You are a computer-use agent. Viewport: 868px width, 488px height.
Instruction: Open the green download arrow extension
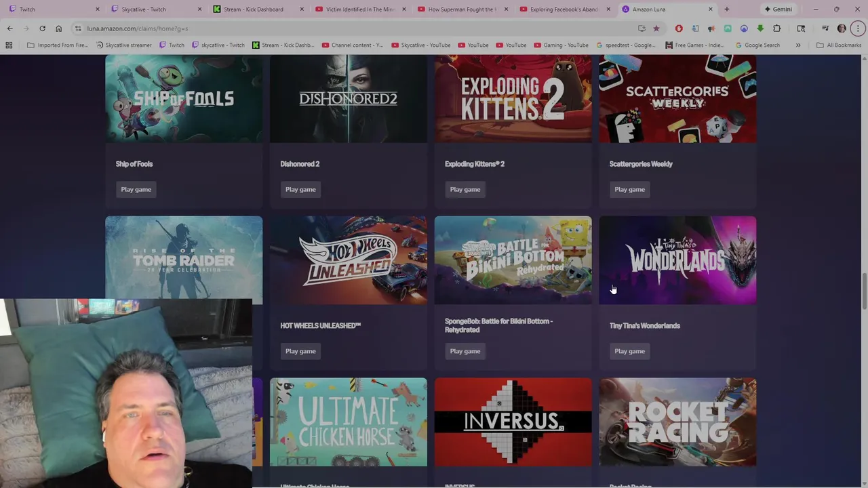(760, 28)
